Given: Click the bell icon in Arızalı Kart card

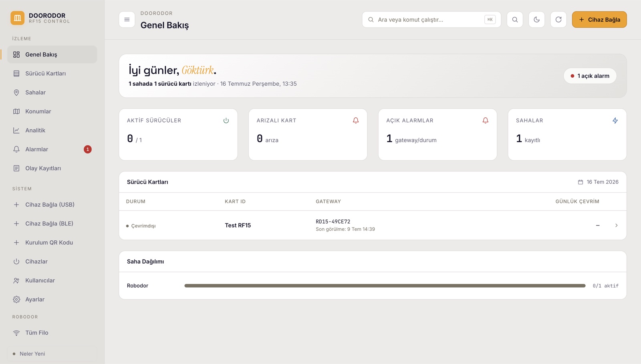Looking at the screenshot, I should tap(356, 121).
